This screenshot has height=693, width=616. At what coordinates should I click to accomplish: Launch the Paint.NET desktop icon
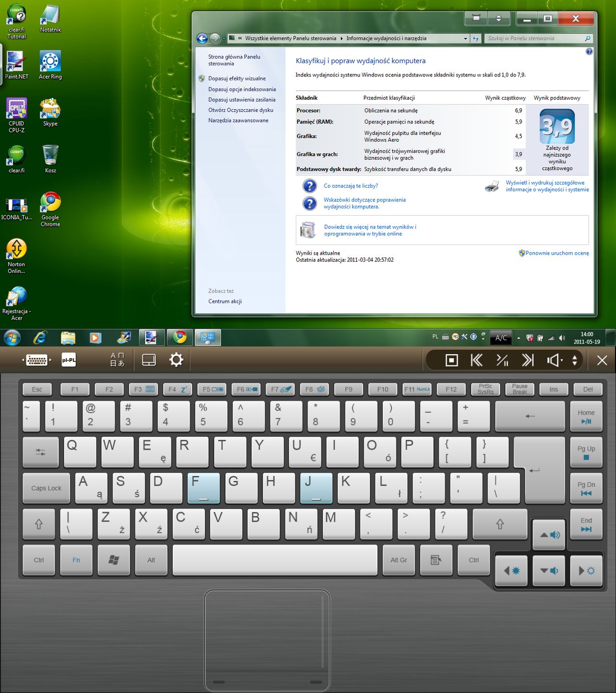(16, 65)
